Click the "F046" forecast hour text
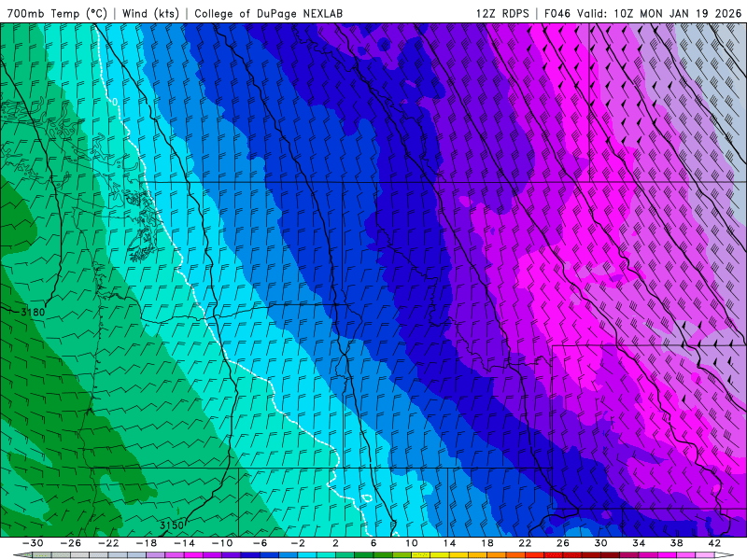 (x=557, y=14)
